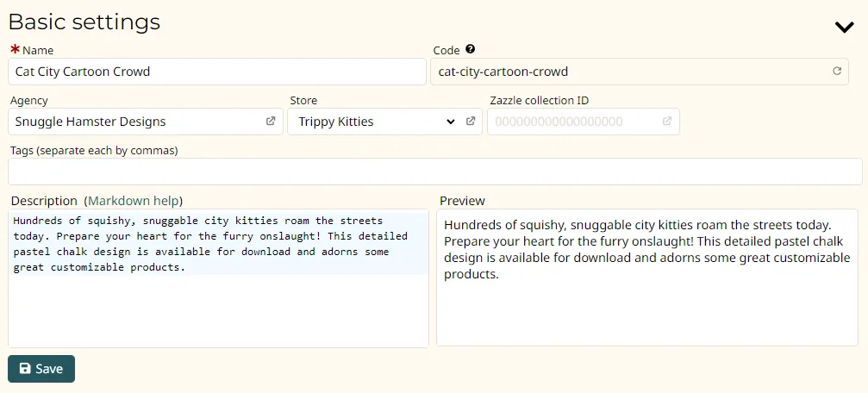This screenshot has width=868, height=393.
Task: Click inside the Description text area
Action: pyautogui.click(x=217, y=310)
